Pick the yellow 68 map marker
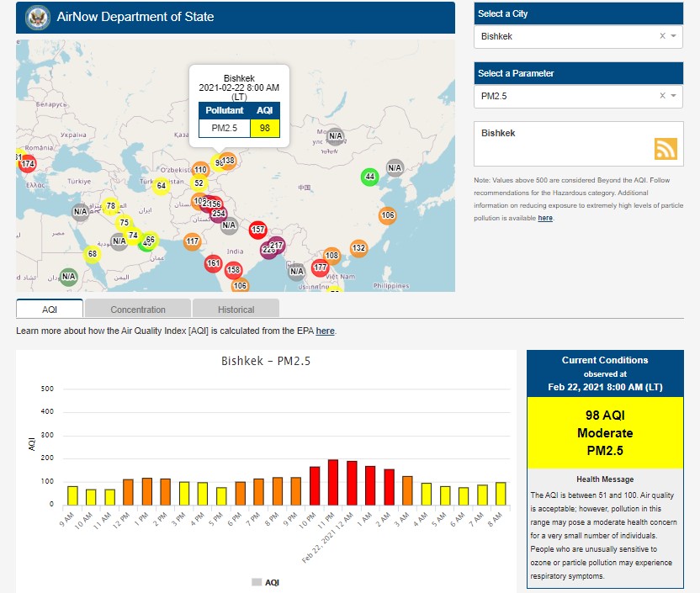Image resolution: width=700 pixels, height=593 pixels. pos(93,254)
